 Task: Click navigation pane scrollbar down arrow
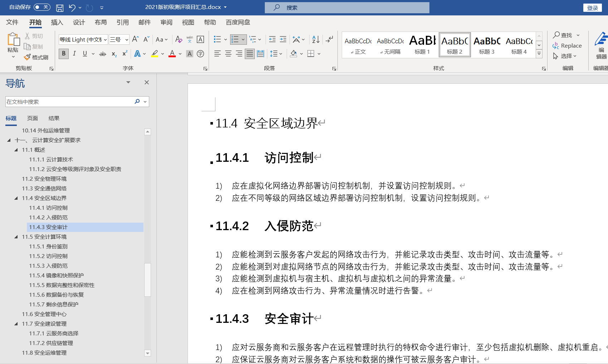(x=147, y=353)
